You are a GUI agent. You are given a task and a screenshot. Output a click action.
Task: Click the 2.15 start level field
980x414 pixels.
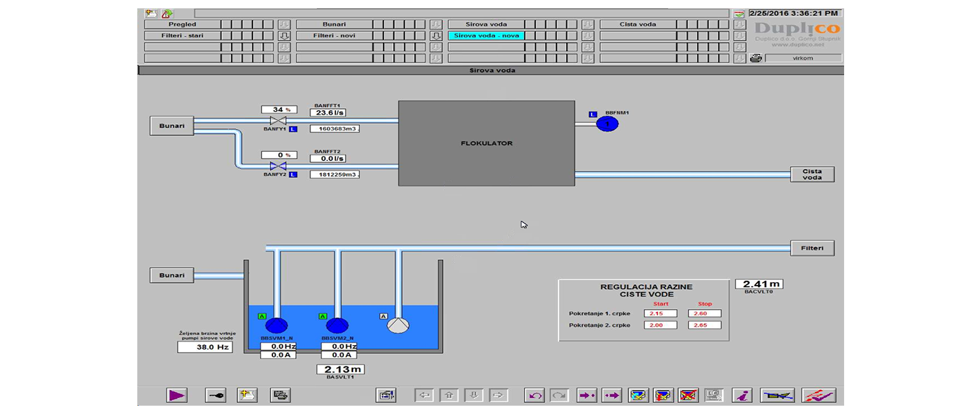click(660, 313)
